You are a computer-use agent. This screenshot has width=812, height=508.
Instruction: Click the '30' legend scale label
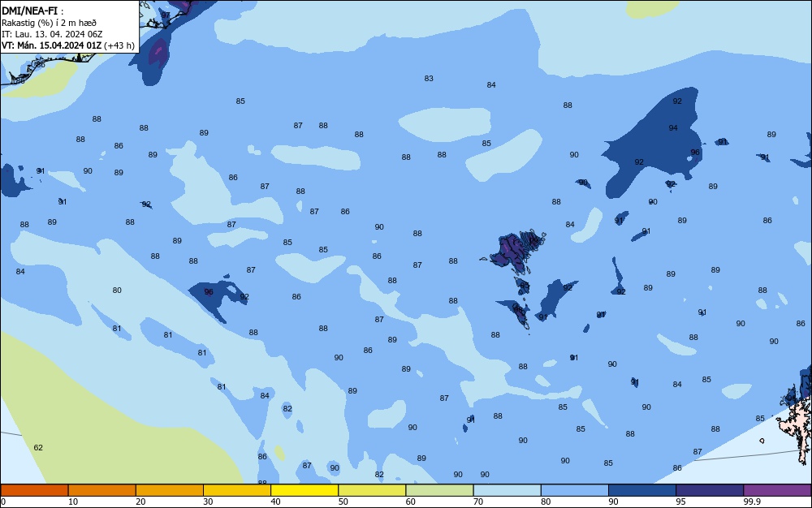tap(208, 502)
